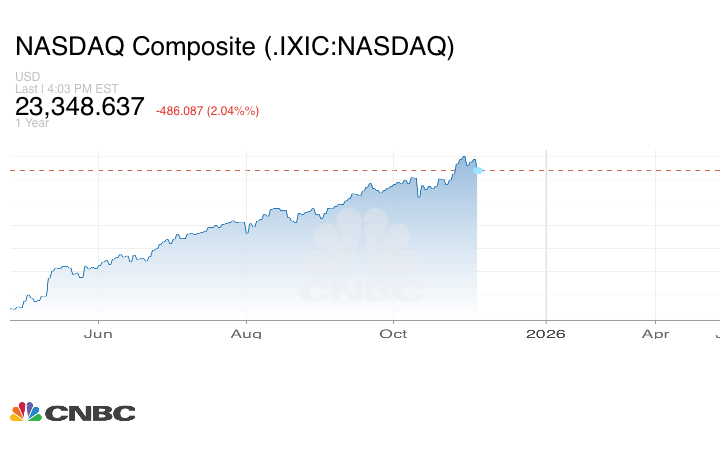The width and height of the screenshot is (720, 450).
Task: Select the blue current-price marker on the line
Action: [478, 171]
